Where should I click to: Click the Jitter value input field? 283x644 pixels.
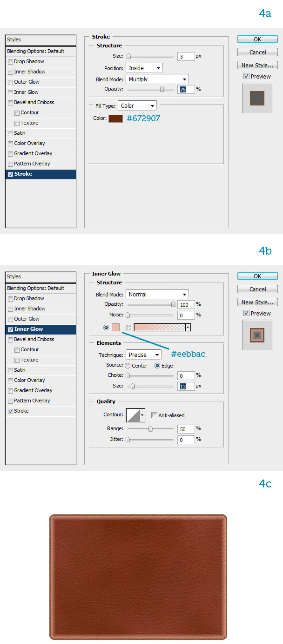tap(186, 440)
